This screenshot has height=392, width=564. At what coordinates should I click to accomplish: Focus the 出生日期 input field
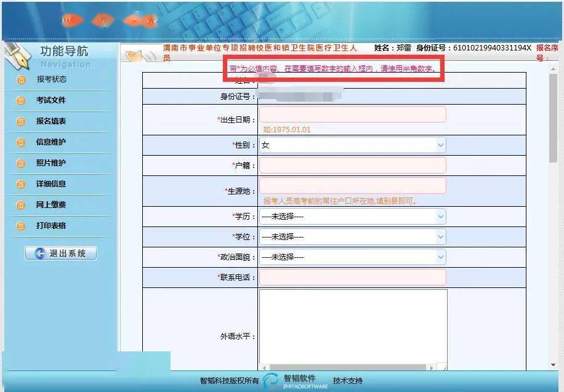click(352, 114)
